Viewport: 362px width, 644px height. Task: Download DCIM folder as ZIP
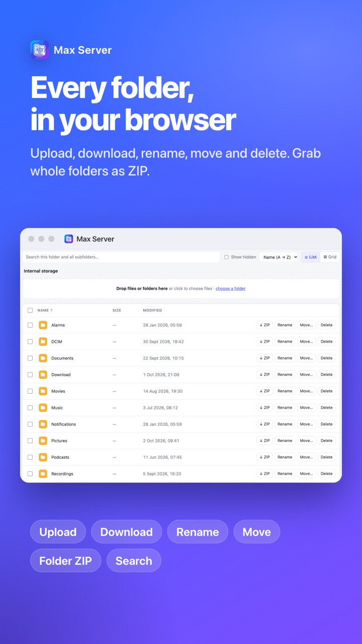point(265,342)
